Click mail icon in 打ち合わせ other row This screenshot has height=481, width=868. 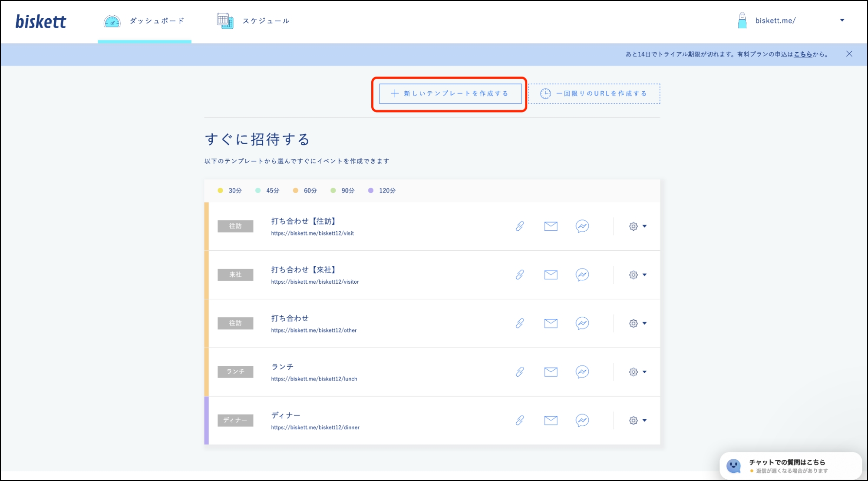551,323
